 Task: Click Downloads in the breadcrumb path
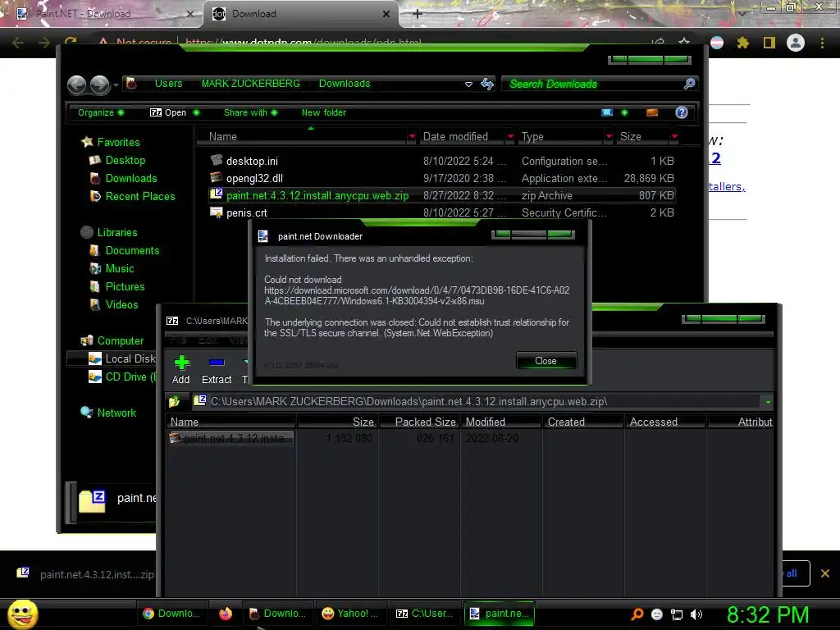pos(345,84)
